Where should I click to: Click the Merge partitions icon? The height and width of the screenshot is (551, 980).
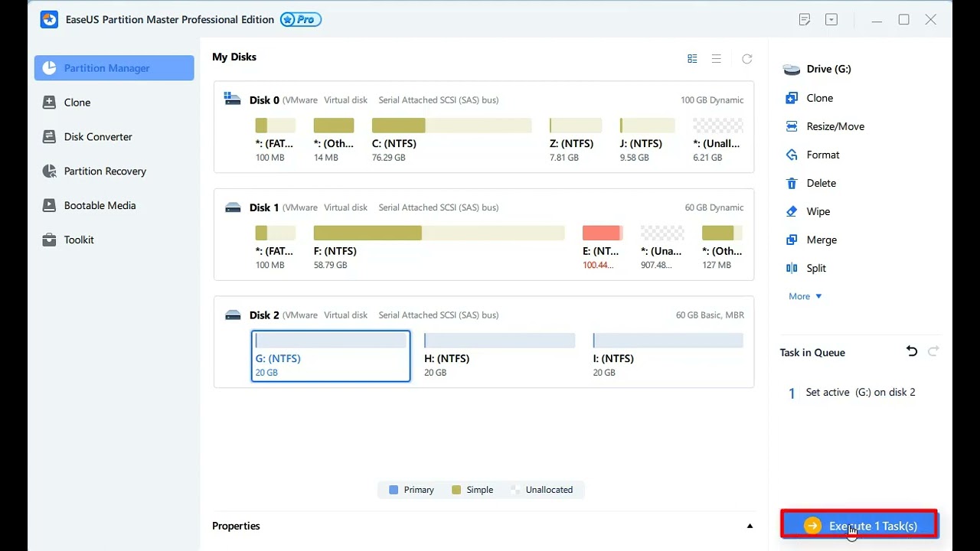pyautogui.click(x=792, y=240)
